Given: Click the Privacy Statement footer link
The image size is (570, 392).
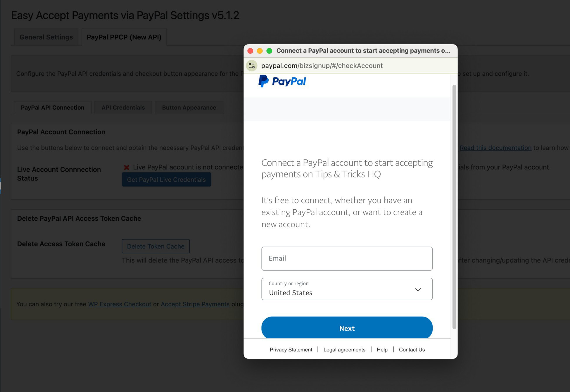Looking at the screenshot, I should click(x=291, y=349).
